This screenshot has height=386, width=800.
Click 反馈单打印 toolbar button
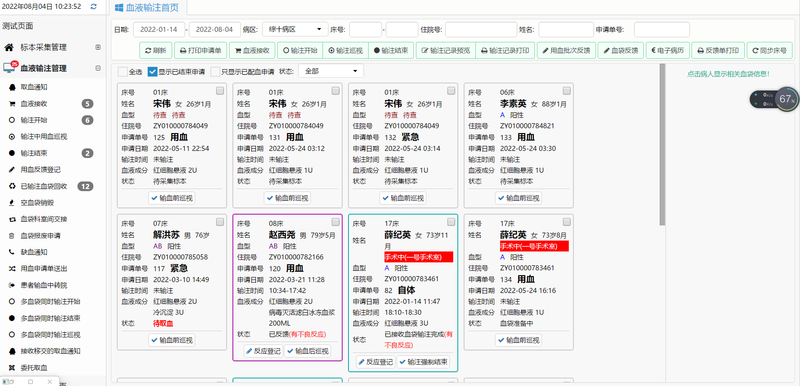[718, 50]
